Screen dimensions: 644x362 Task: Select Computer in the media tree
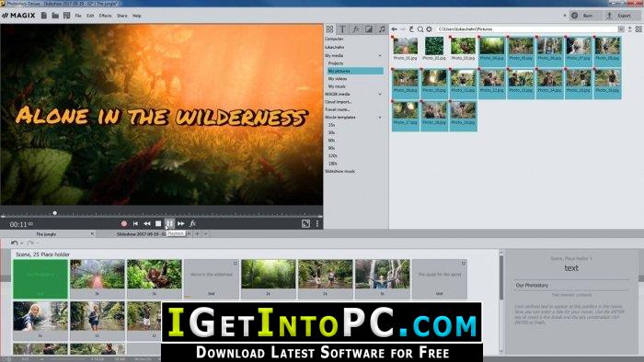point(334,39)
